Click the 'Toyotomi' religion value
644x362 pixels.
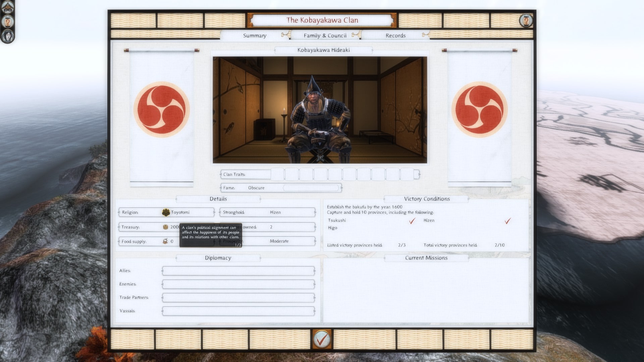click(180, 212)
